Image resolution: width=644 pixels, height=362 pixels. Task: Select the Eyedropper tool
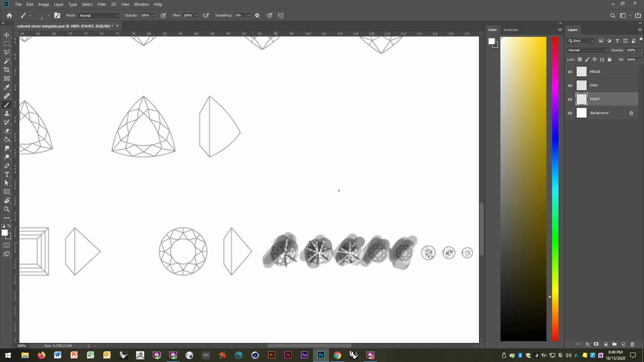[x=7, y=87]
